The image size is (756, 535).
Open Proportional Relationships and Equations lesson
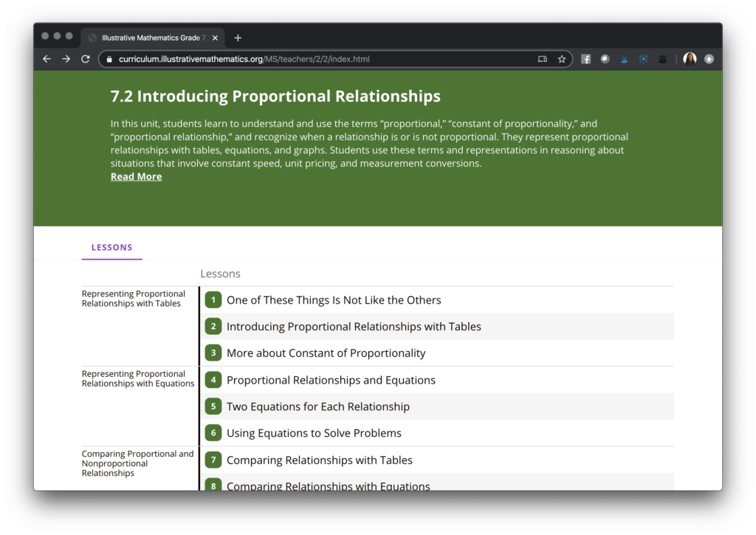(x=331, y=380)
